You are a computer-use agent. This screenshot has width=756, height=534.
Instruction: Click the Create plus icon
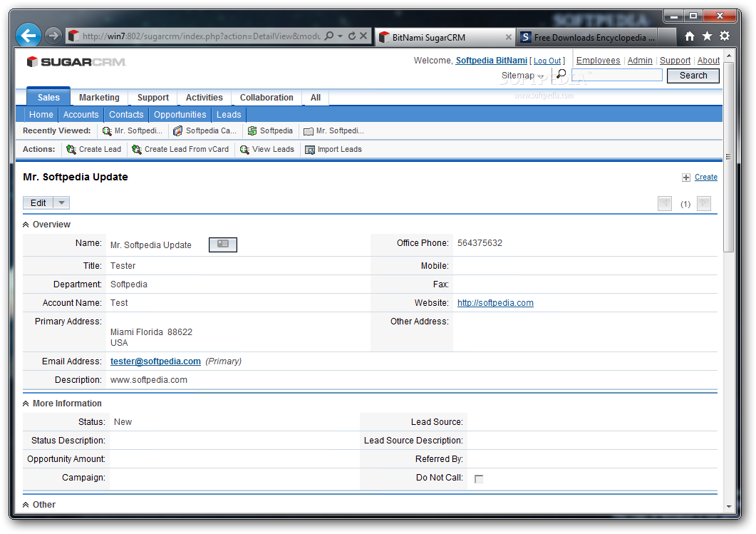686,178
